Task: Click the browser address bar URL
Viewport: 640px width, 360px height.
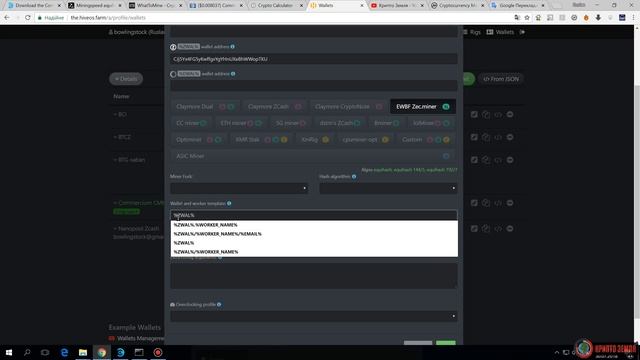Action: click(108, 18)
